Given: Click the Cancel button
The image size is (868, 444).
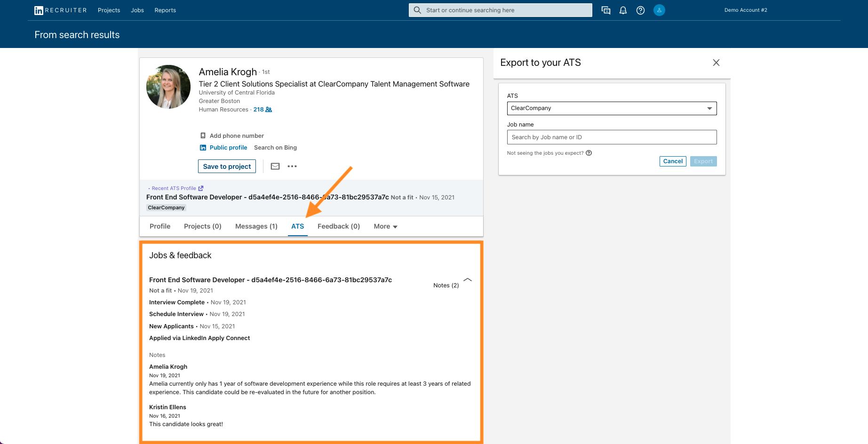Looking at the screenshot, I should 673,161.
